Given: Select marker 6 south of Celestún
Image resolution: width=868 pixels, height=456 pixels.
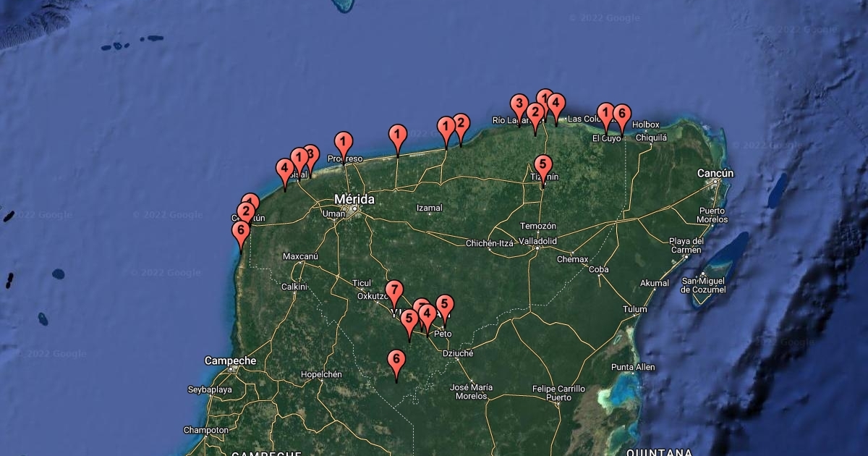Looking at the screenshot, I should coord(241,232).
